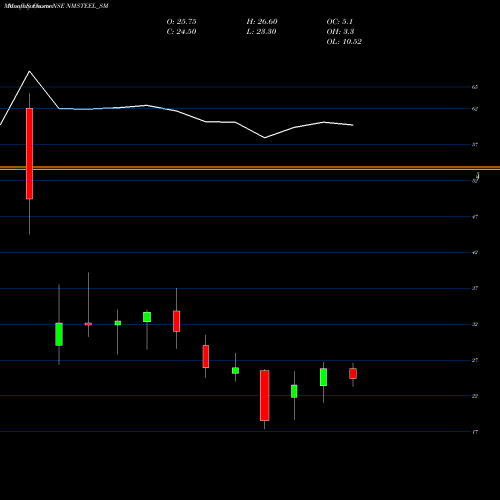The image size is (500, 500).
Task: Click the last red candlestick on the right
Action: (x=353, y=373)
